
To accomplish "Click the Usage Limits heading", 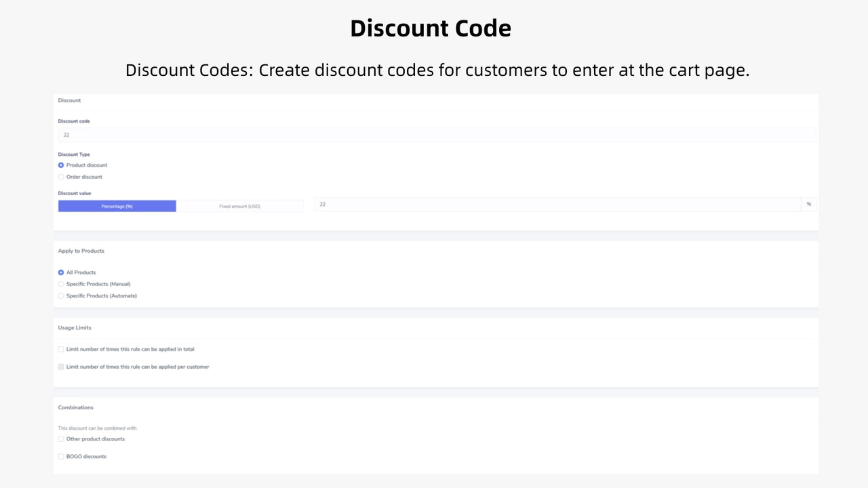I will pyautogui.click(x=75, y=327).
